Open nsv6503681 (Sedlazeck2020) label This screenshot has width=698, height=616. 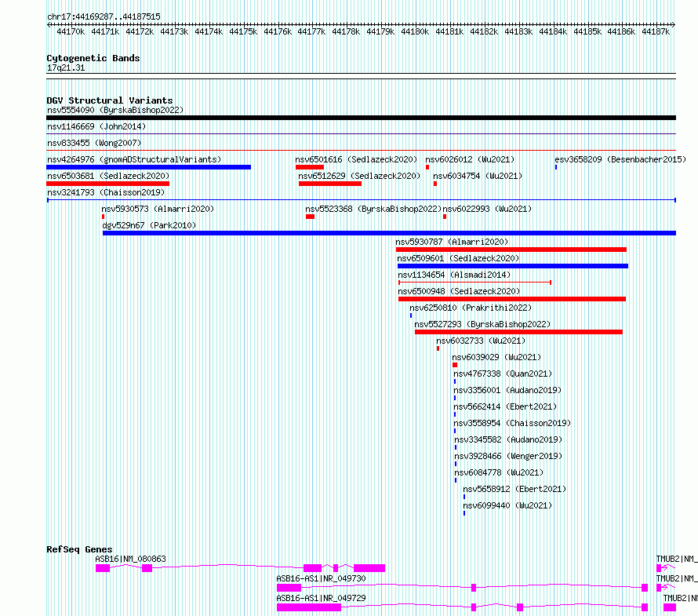pyautogui.click(x=108, y=176)
